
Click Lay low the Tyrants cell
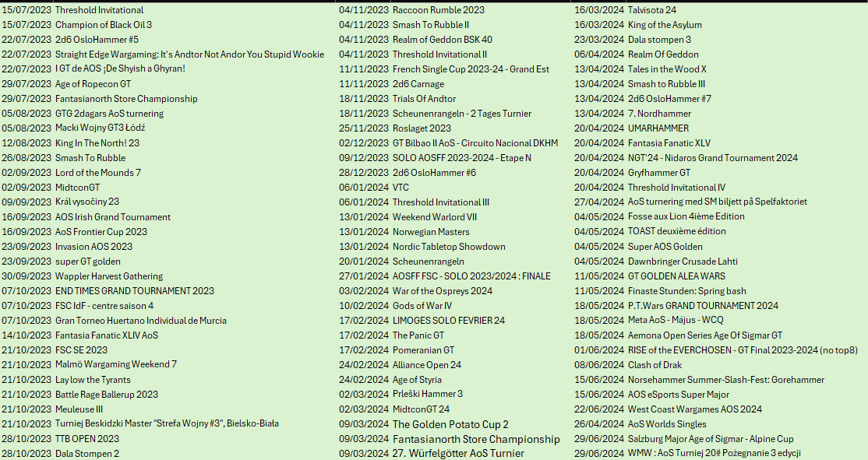click(93, 380)
